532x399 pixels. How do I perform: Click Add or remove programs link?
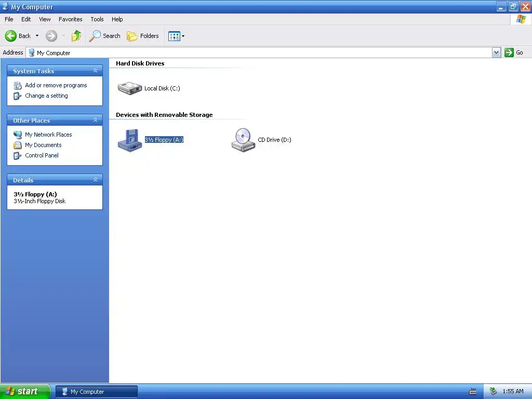(56, 85)
